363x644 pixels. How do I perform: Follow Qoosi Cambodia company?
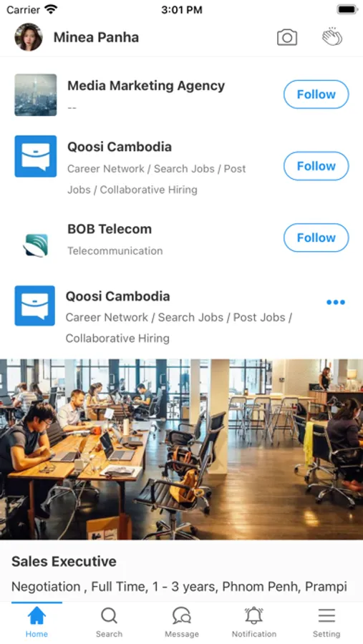(316, 166)
